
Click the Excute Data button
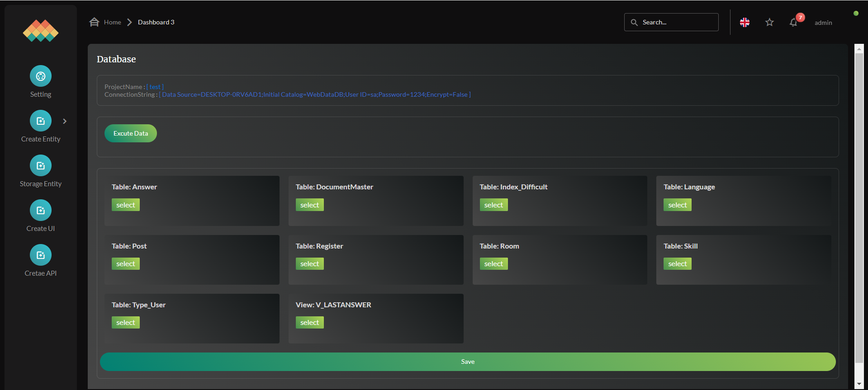click(131, 133)
